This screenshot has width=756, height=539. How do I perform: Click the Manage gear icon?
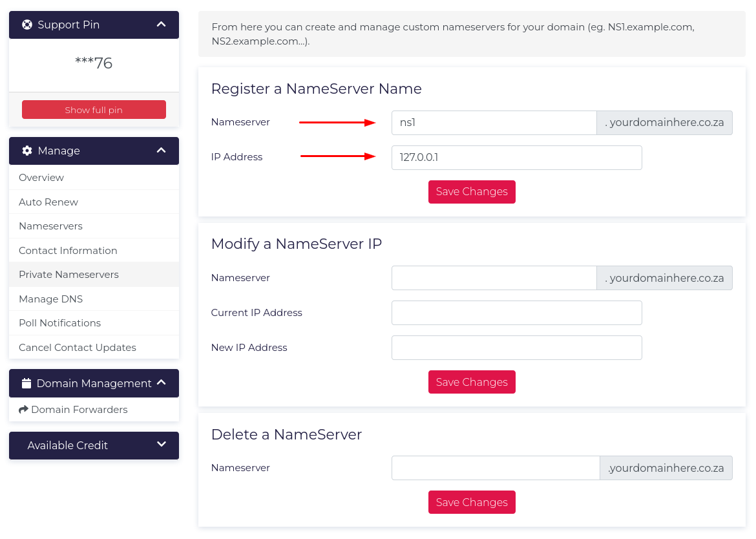coord(27,151)
